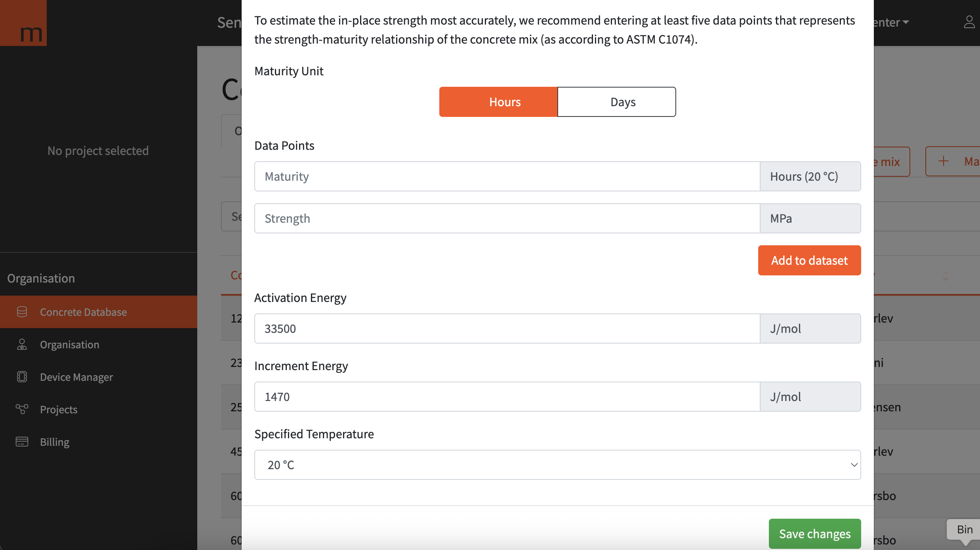
Task: Open the Projects sidebar menu item
Action: click(59, 409)
